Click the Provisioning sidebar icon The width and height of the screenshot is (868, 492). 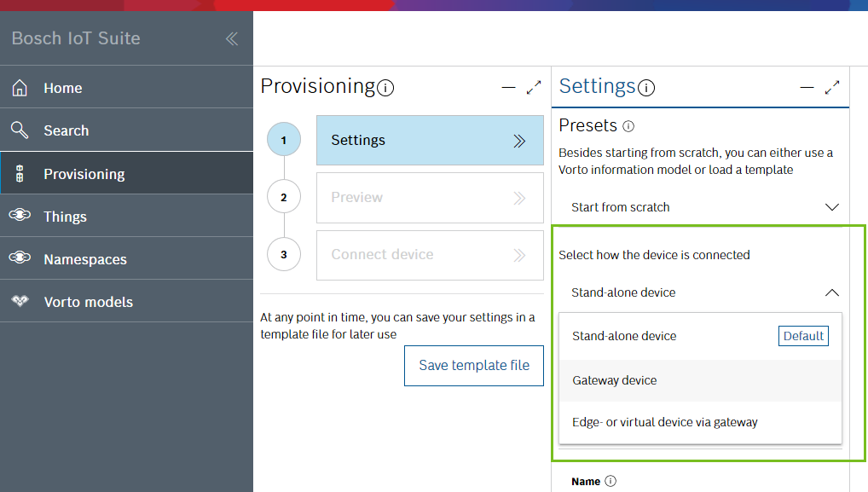click(x=20, y=173)
